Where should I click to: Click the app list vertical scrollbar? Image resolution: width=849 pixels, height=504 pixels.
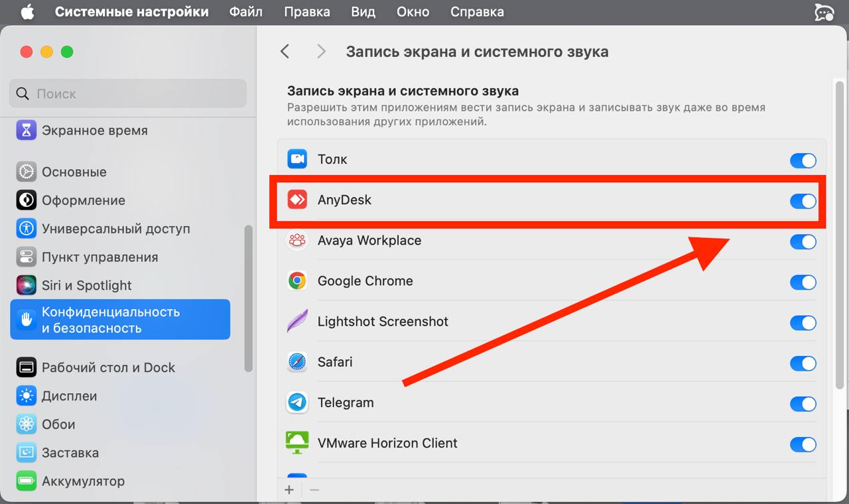[839, 235]
